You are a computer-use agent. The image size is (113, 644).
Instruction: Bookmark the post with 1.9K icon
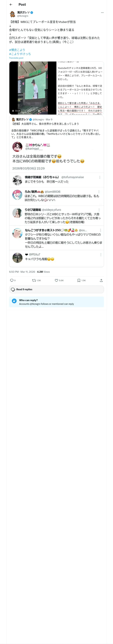coord(79,280)
